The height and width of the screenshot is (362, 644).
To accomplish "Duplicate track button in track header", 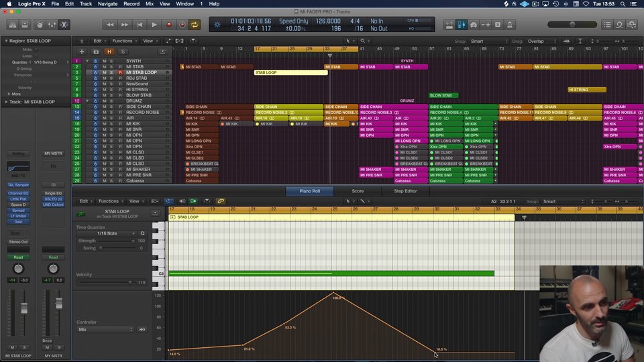I will click(96, 52).
